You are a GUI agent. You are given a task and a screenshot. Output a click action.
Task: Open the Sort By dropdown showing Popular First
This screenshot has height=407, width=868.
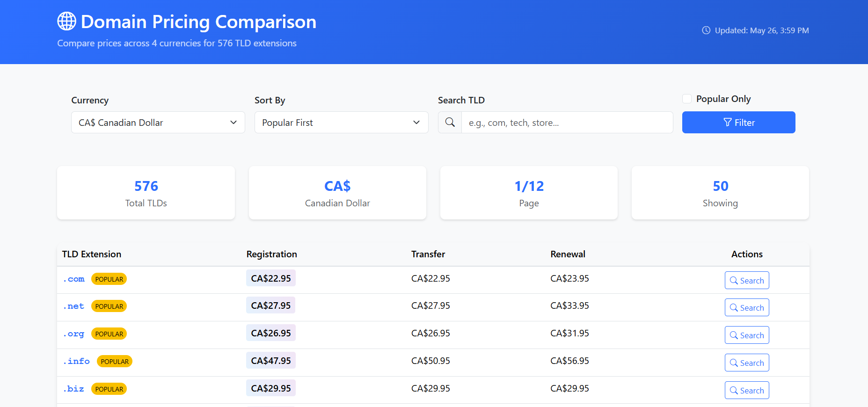click(x=342, y=122)
